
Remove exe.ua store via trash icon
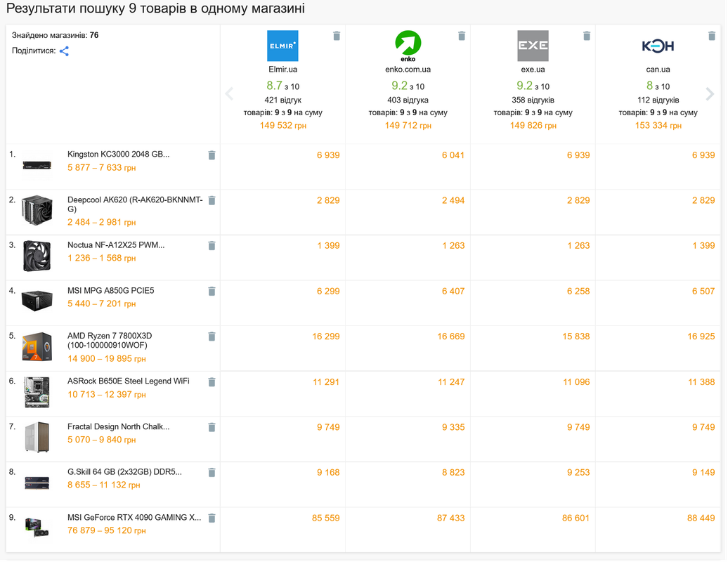coord(587,36)
